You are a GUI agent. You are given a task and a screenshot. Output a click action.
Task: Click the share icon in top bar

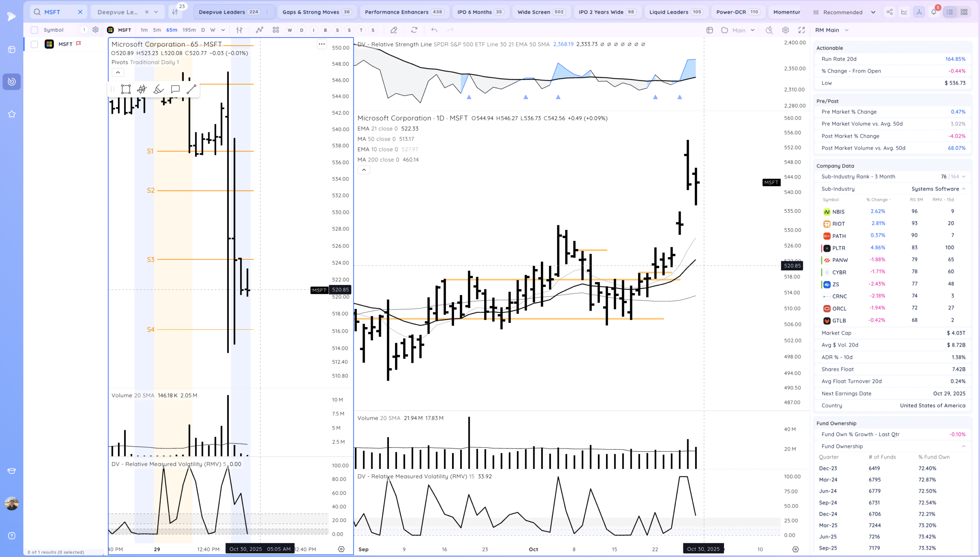[x=889, y=12]
